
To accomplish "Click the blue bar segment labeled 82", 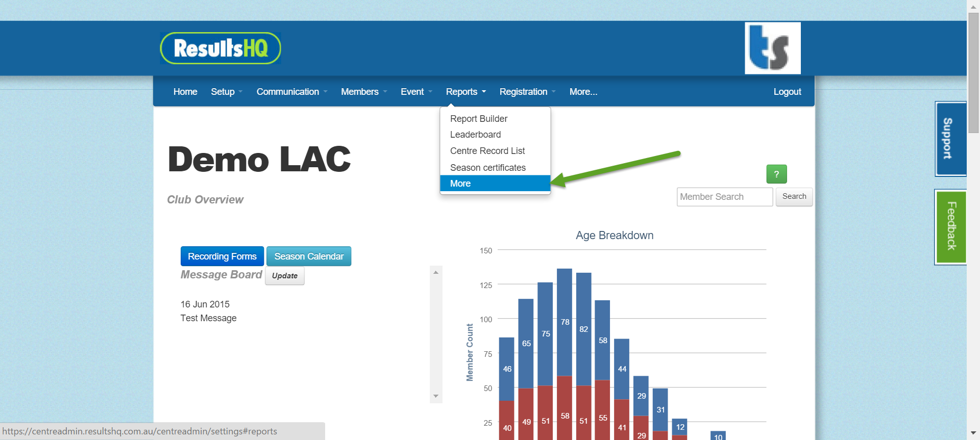I will click(584, 329).
